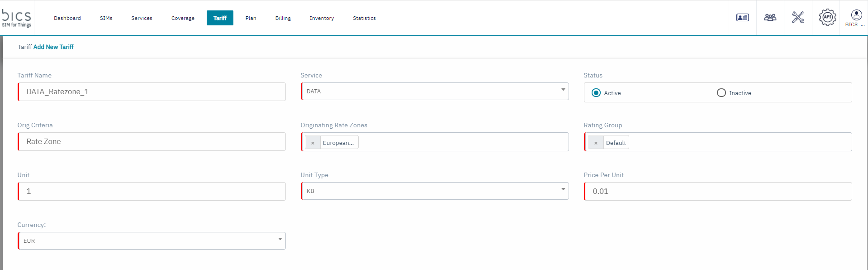Expand the Unit Type dropdown showing KB
The image size is (868, 270).
click(434, 191)
